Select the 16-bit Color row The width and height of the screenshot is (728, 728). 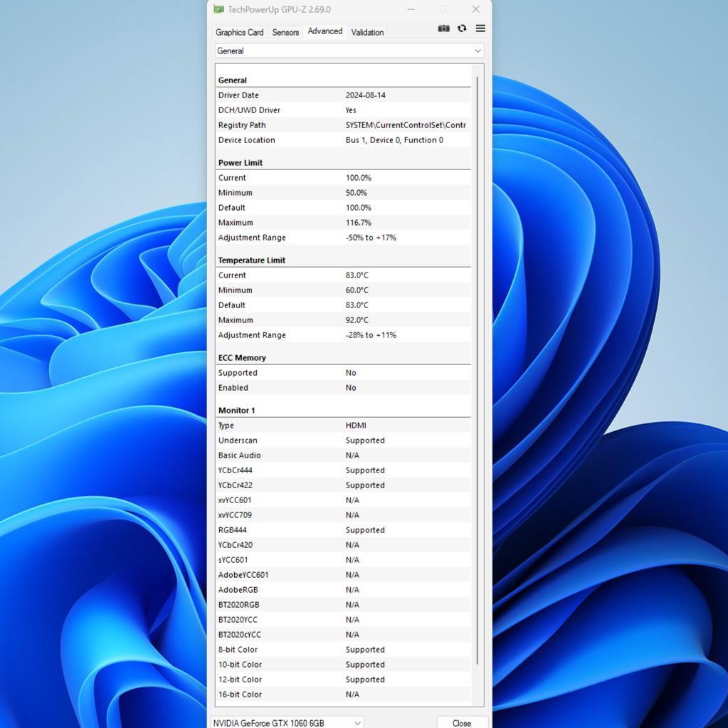point(344,694)
